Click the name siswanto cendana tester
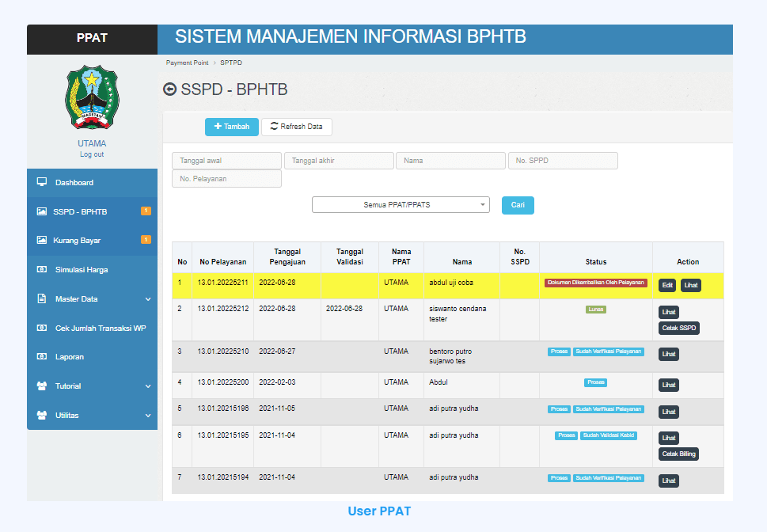Screen dimensions: 767x532 [x=458, y=313]
